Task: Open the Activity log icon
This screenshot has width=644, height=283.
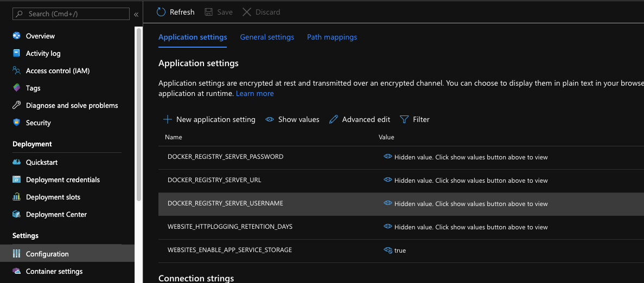Action: coord(16,53)
